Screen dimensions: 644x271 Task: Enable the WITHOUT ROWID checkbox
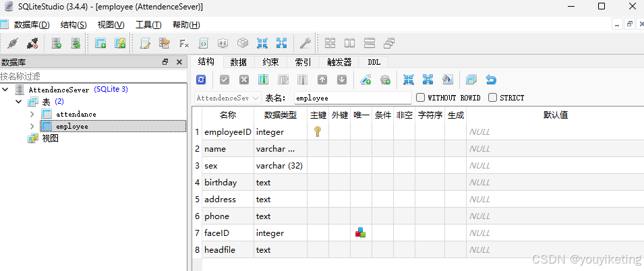tap(420, 98)
